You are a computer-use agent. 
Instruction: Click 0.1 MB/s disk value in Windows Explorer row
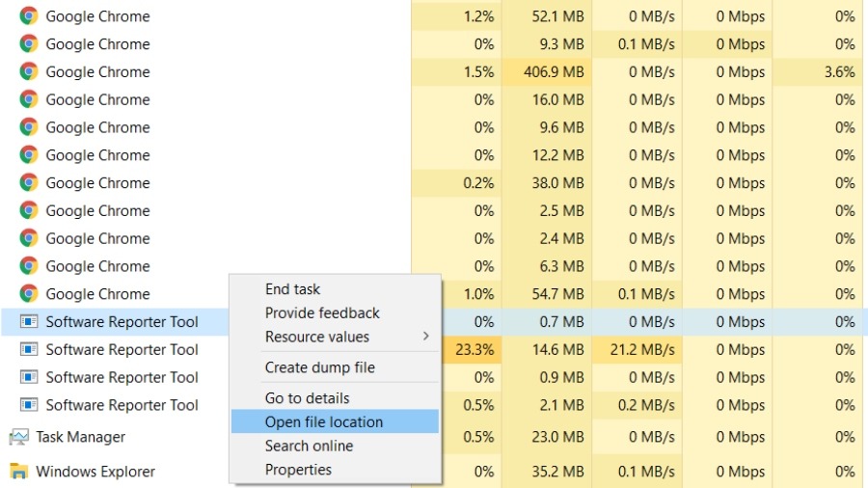[x=646, y=472]
